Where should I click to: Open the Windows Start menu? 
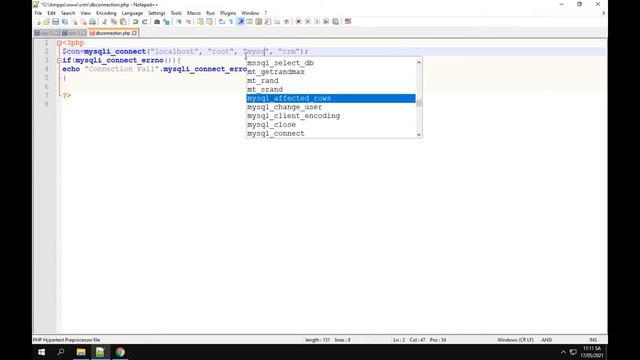click(42, 352)
